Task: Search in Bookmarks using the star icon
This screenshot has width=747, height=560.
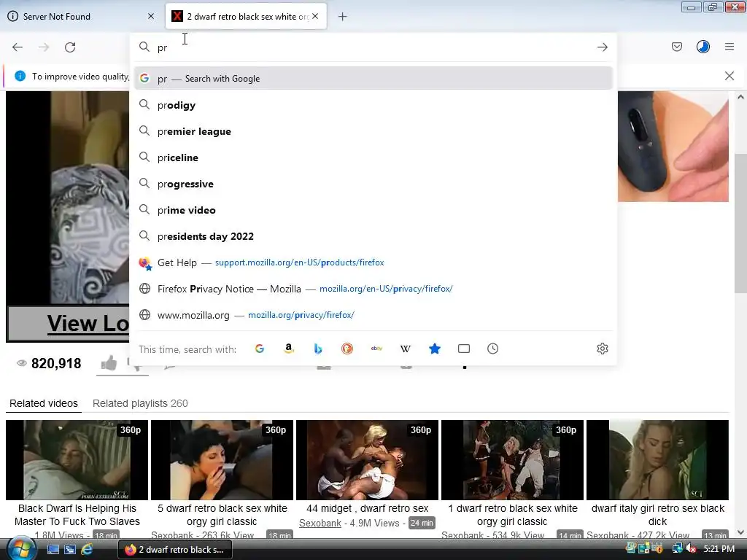Action: click(435, 349)
